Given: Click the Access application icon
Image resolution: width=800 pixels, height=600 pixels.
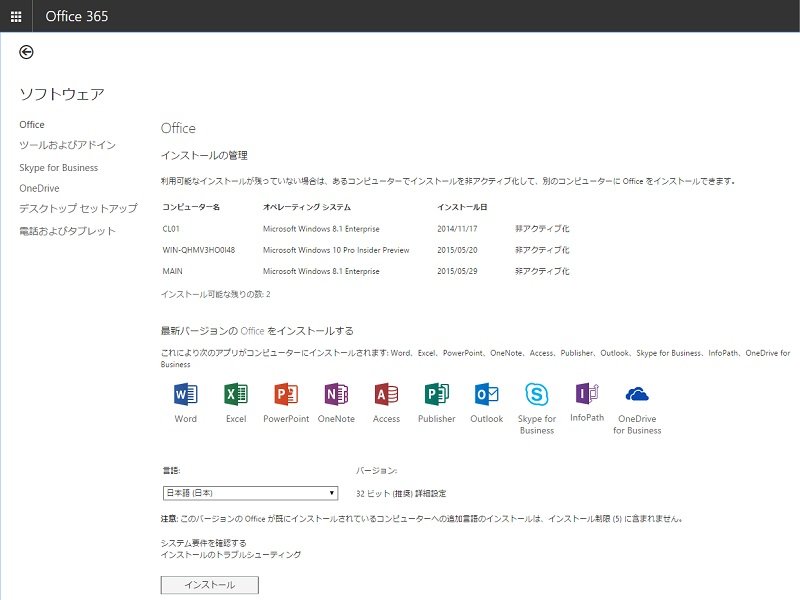Looking at the screenshot, I should tap(386, 394).
